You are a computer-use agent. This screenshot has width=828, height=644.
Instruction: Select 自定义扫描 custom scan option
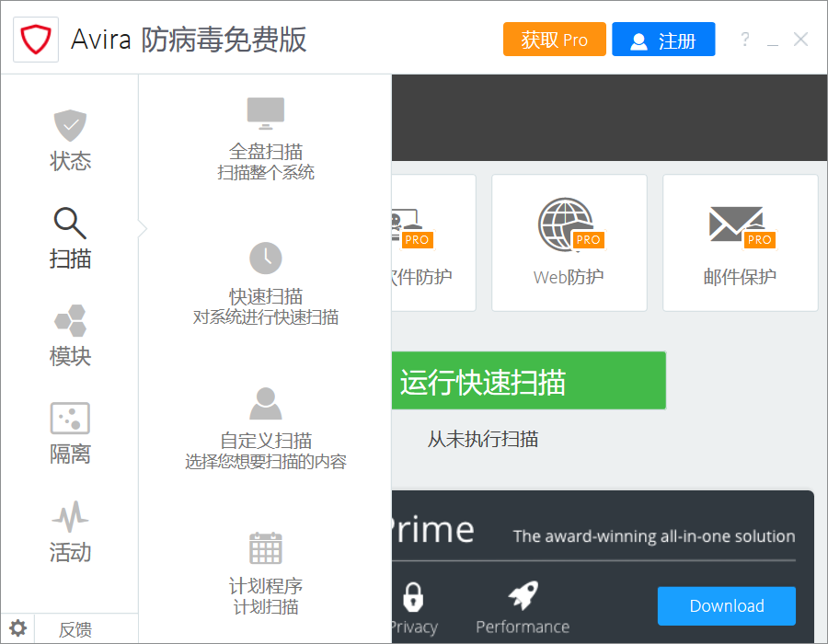(265, 428)
